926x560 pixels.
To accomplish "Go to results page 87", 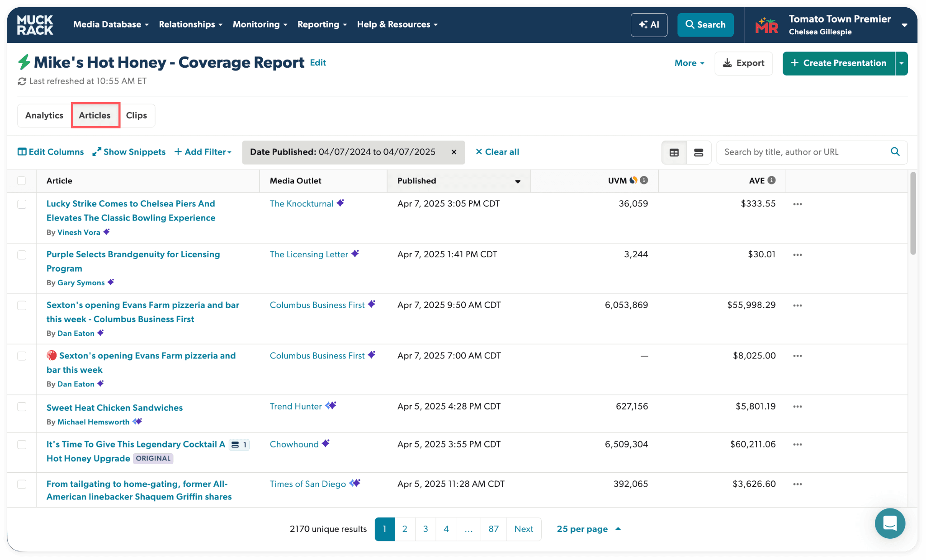I will (494, 529).
